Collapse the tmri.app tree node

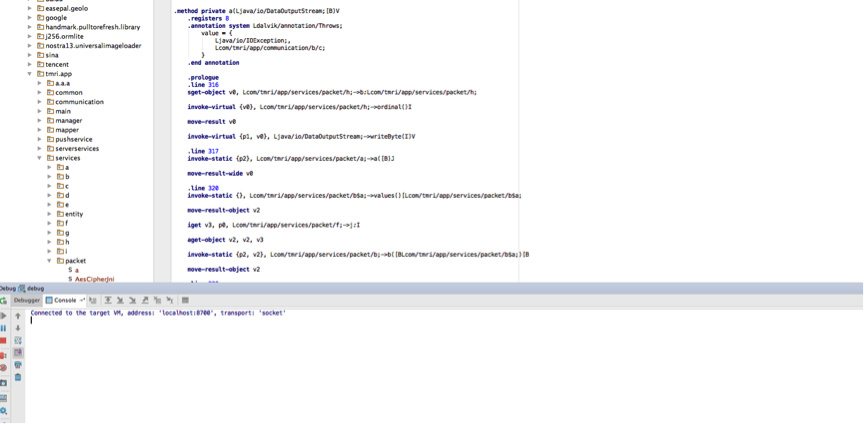pyautogui.click(x=29, y=74)
